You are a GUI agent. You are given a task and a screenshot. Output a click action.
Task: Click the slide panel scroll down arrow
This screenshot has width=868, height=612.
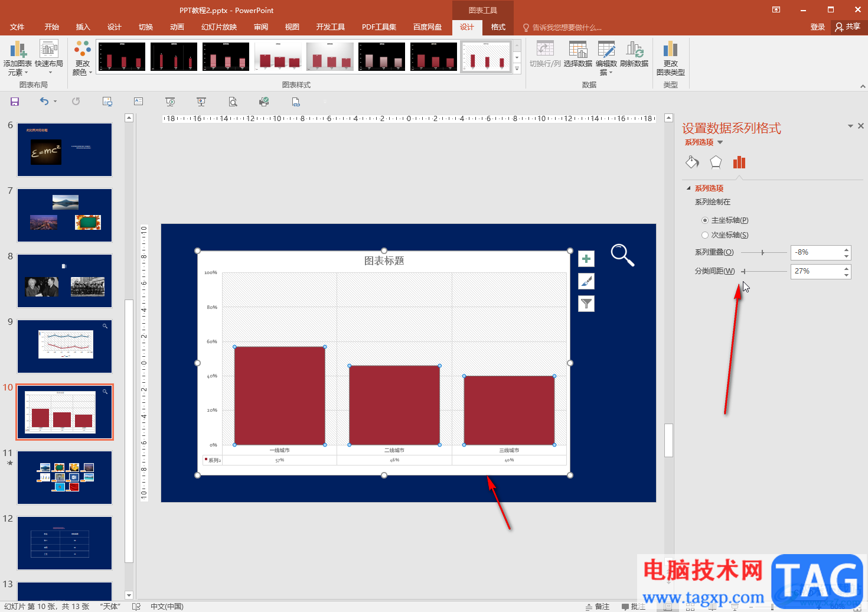point(129,595)
